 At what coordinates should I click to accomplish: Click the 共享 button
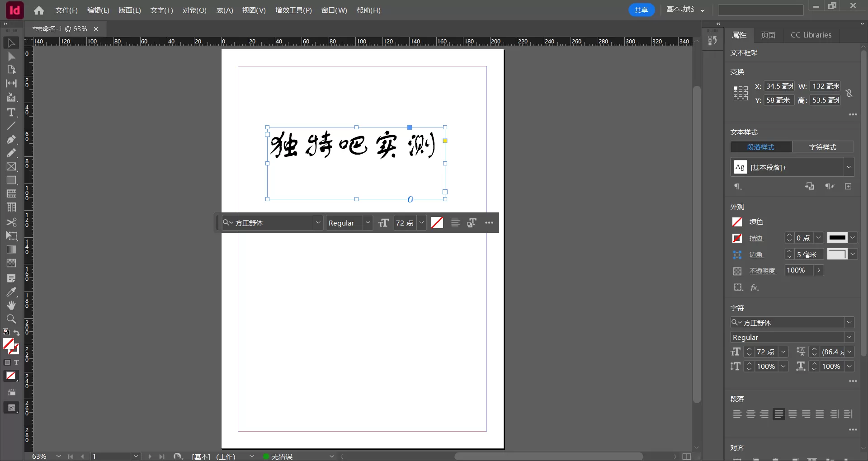(x=642, y=9)
